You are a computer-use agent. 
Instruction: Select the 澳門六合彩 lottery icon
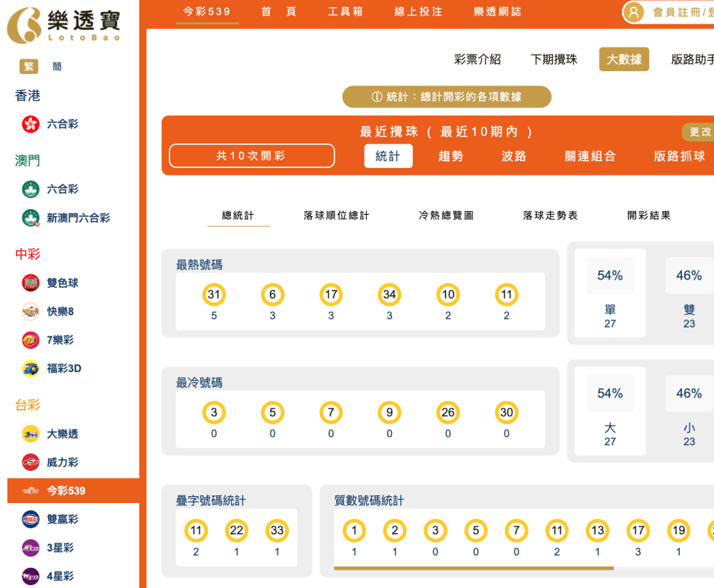29,189
